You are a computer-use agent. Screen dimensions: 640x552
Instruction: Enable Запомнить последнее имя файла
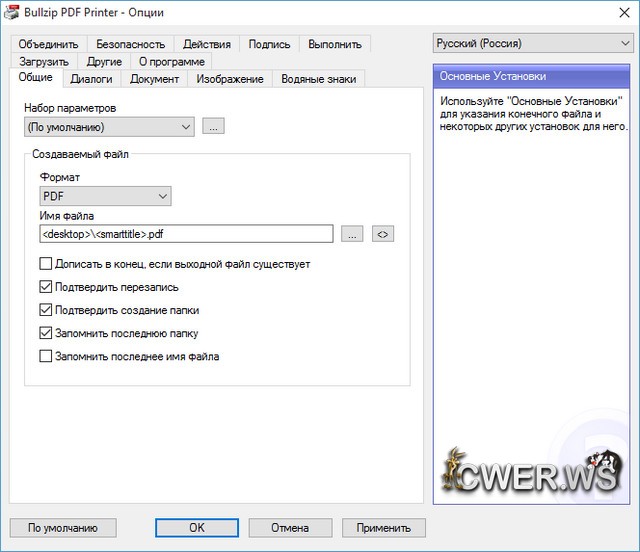click(x=46, y=356)
